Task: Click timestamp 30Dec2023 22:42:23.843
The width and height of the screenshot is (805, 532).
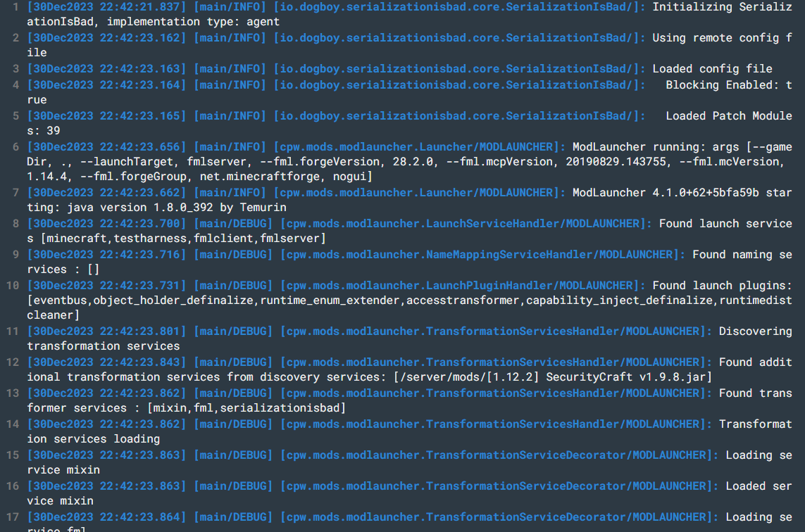Action: tap(107, 362)
